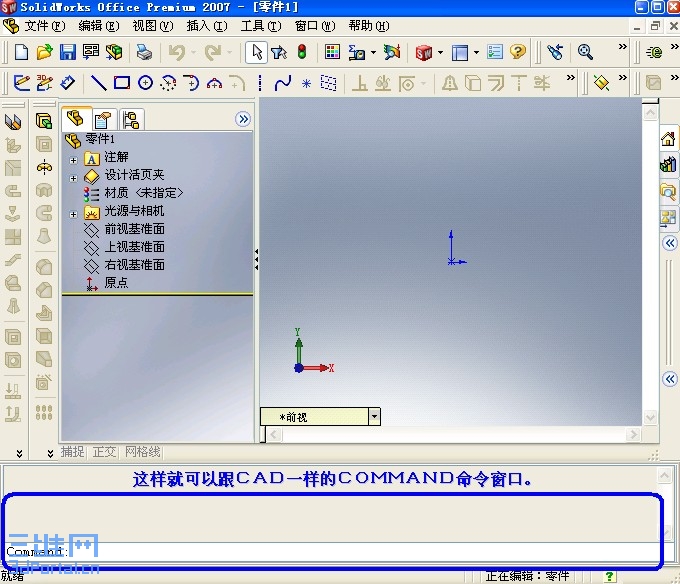This screenshot has height=584, width=680.
Task: Collapse the task pane with upper chevron
Action: (x=670, y=243)
